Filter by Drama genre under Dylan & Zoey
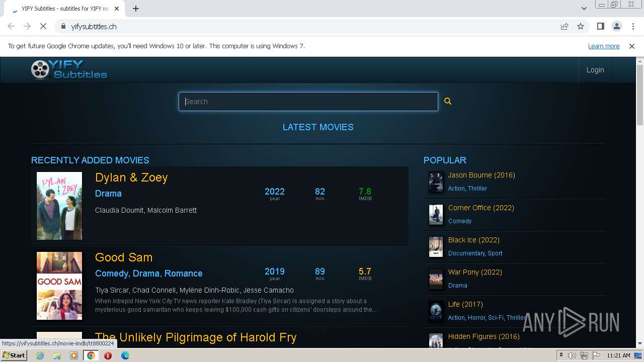 pyautogui.click(x=108, y=194)
